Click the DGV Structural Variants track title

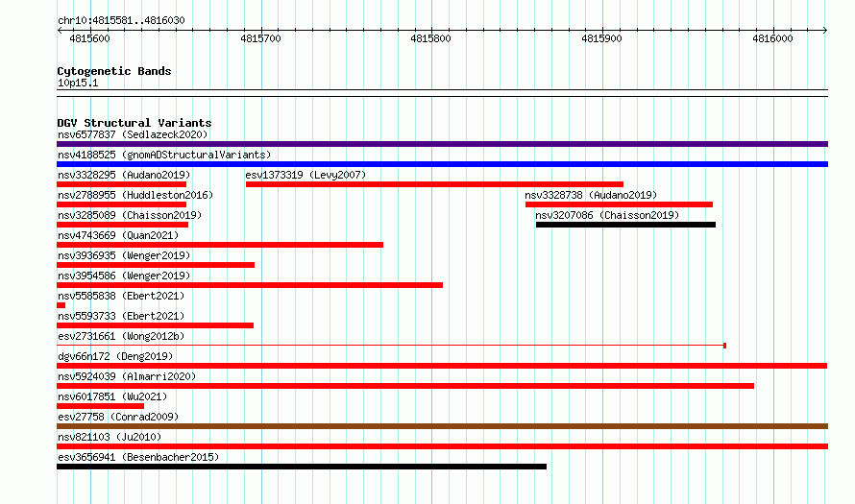[x=134, y=123]
